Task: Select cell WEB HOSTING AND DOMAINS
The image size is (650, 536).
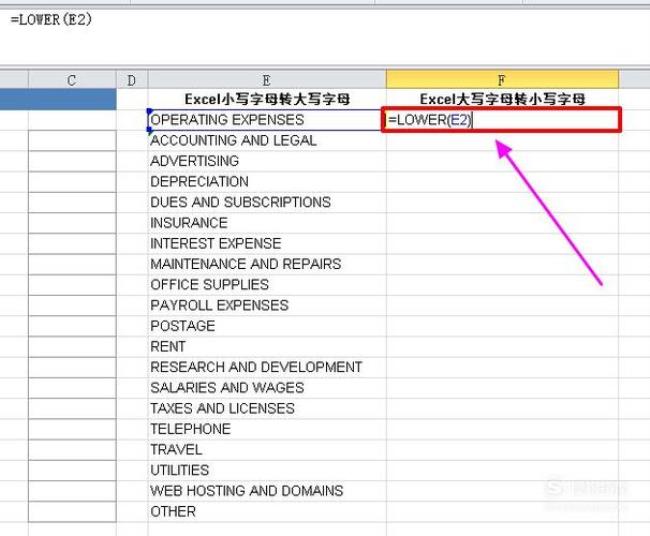Action: point(267,491)
